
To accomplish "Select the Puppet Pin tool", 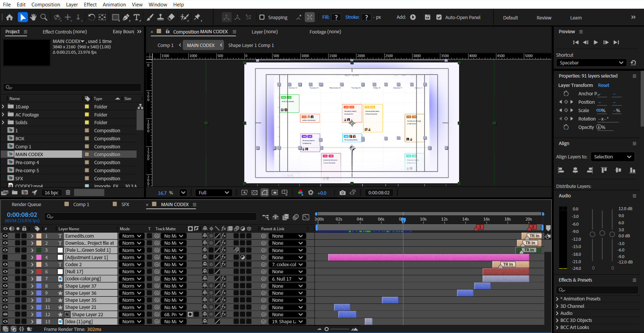I will tap(197, 17).
